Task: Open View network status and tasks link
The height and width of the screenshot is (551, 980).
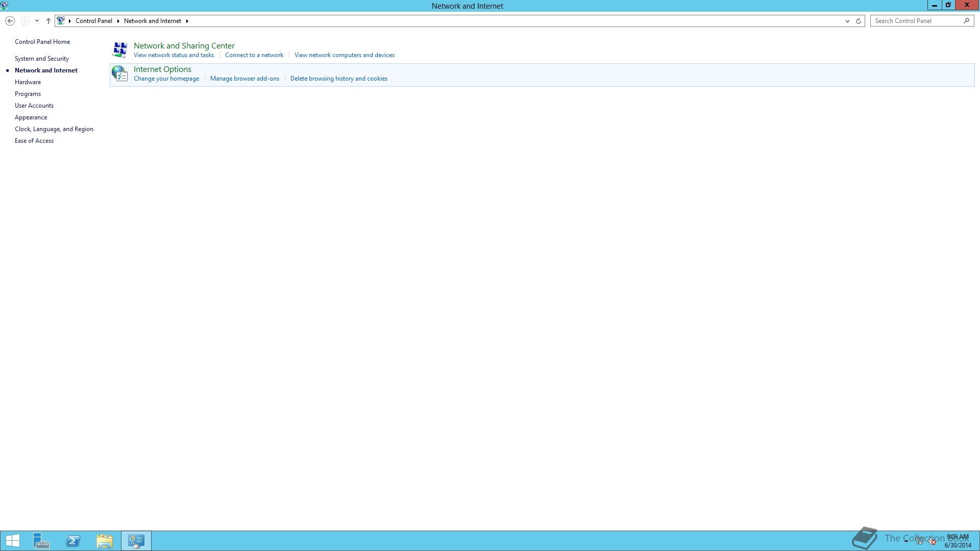Action: [174, 55]
